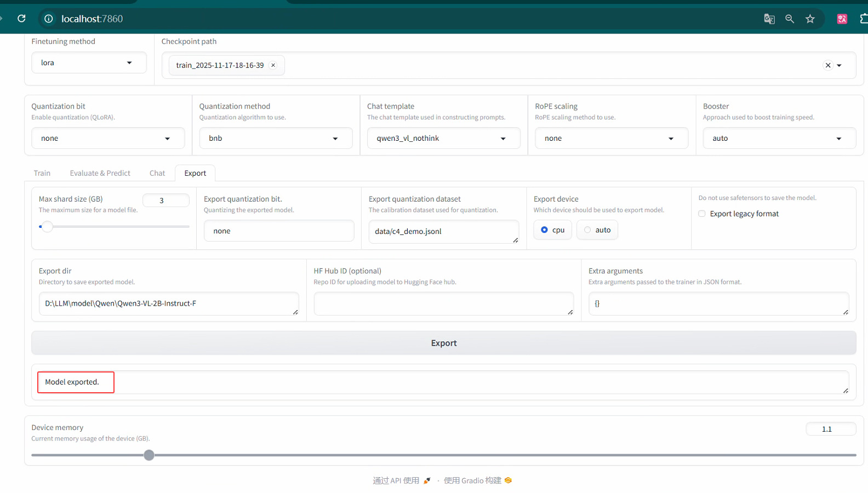Bookmark this page with the star icon
Viewport: 868px width, 493px height.
(x=810, y=19)
